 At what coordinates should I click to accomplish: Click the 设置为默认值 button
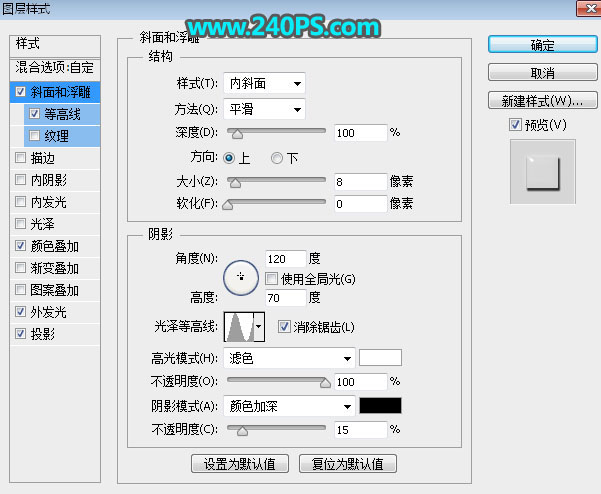[240, 464]
